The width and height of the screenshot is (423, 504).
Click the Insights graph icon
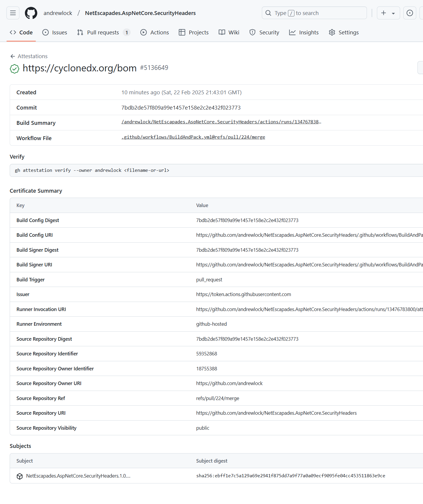tap(292, 32)
